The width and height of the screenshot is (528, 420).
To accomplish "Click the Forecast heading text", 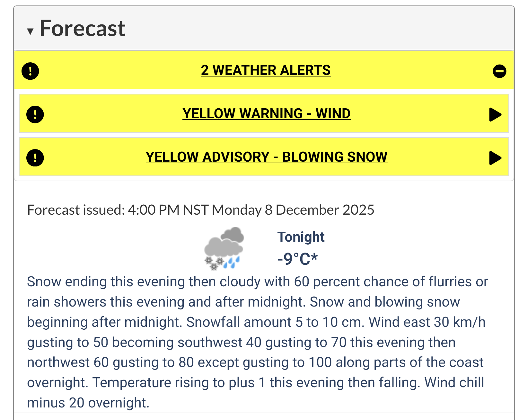I will point(82,28).
